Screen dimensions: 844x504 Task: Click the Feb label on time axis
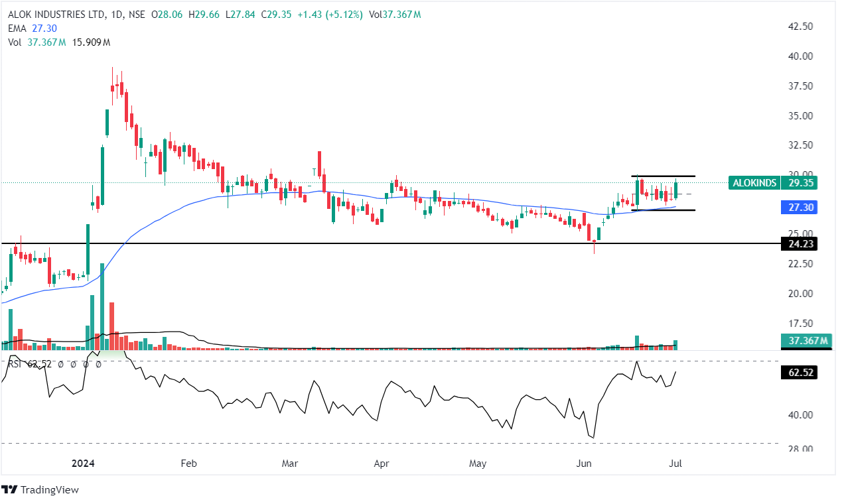coord(188,463)
